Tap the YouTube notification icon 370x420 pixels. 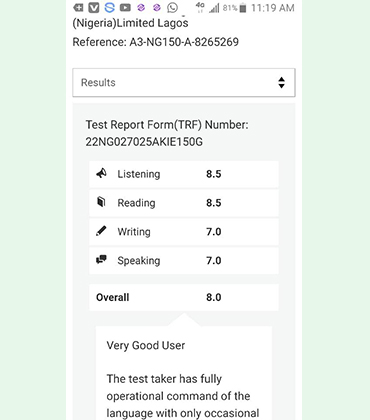click(125, 7)
